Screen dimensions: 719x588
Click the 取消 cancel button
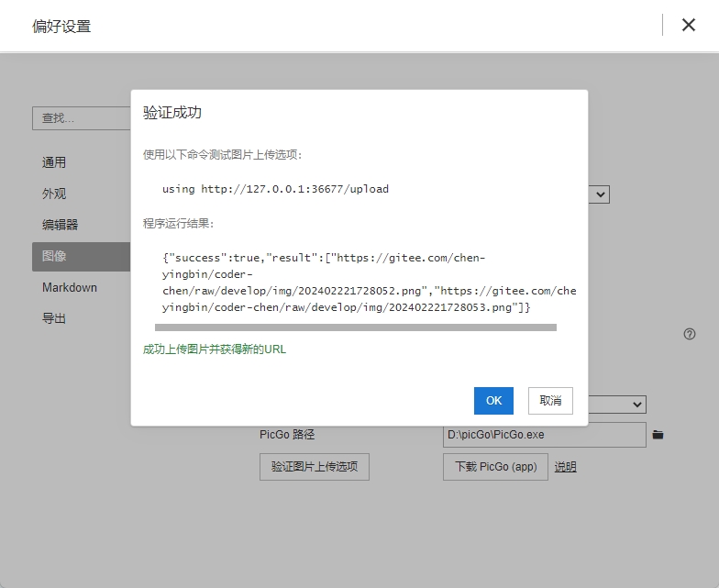click(x=550, y=400)
